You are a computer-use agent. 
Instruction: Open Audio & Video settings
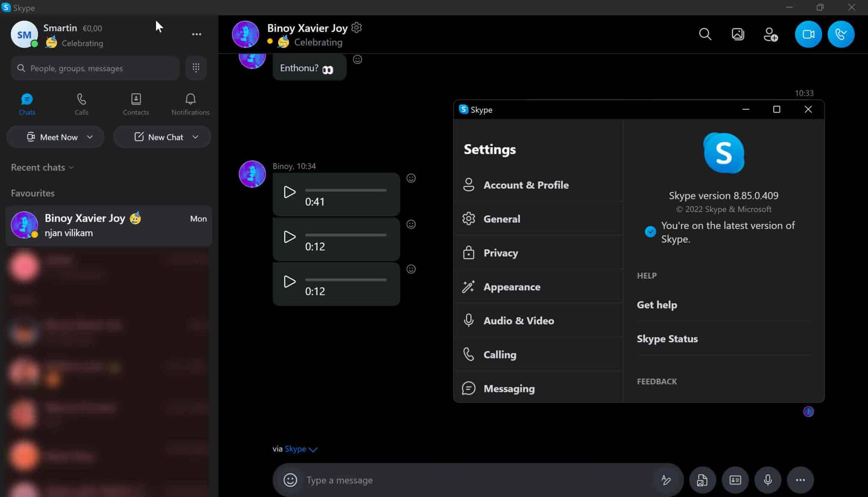click(538, 321)
